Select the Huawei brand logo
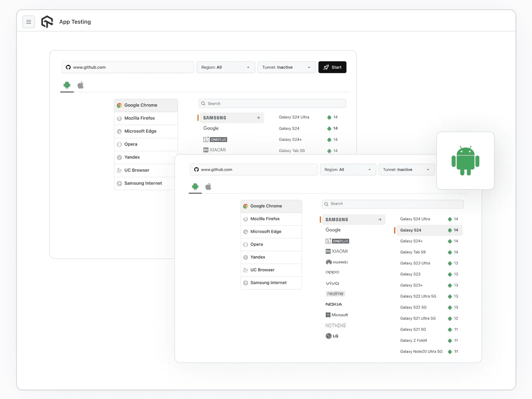This screenshot has width=532, height=399. (337, 262)
